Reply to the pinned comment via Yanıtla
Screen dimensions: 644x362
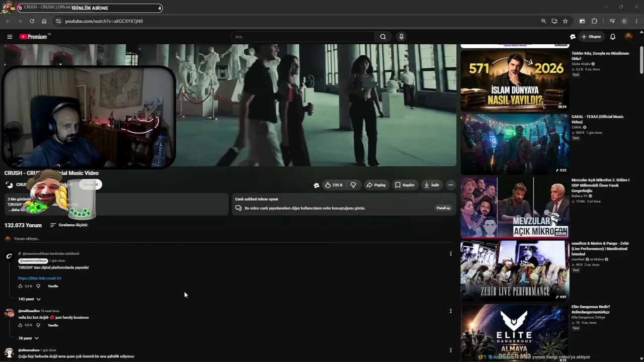(x=53, y=286)
